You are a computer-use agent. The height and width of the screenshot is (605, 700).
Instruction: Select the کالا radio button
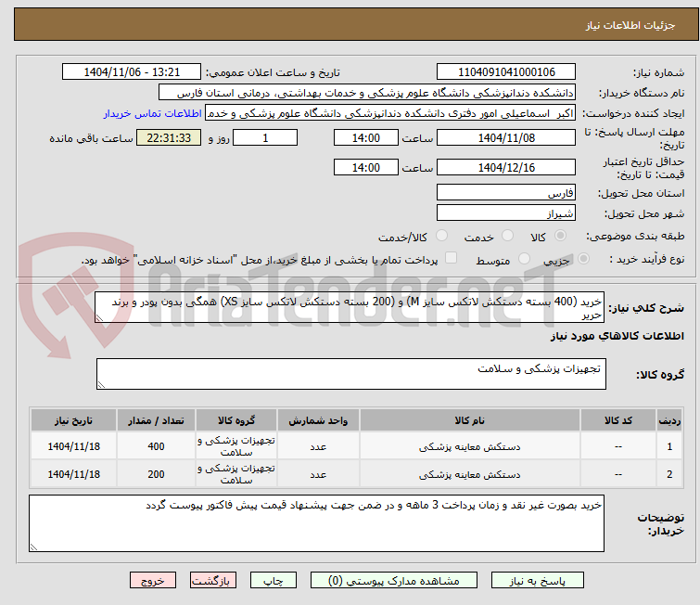point(560,236)
